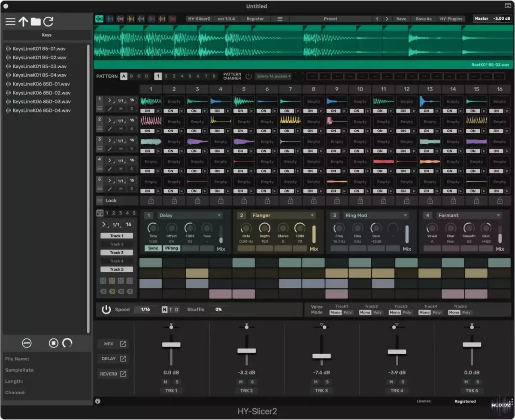Open the browser hamburger menu icon
Viewport: 515px width, 420px height.
[10, 21]
